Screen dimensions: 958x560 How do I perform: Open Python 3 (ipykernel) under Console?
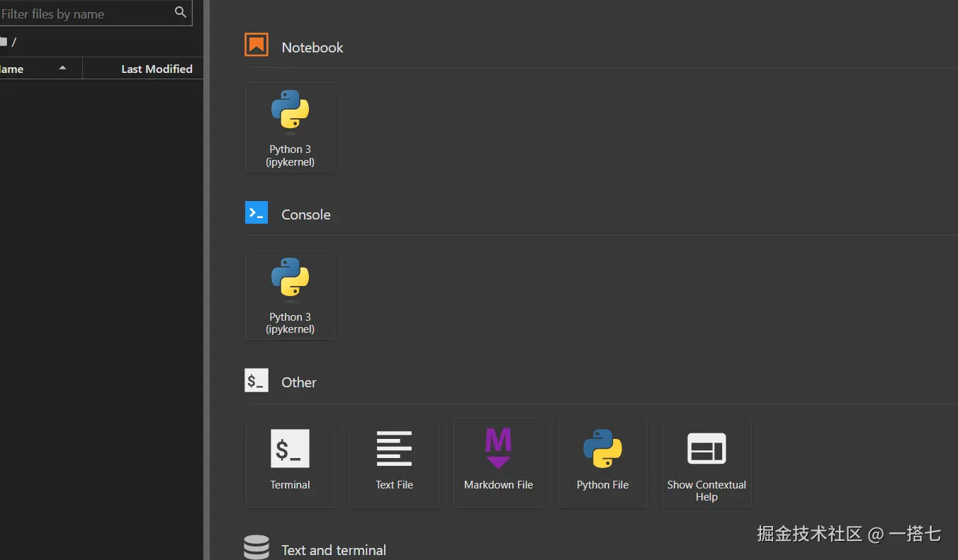[290, 295]
